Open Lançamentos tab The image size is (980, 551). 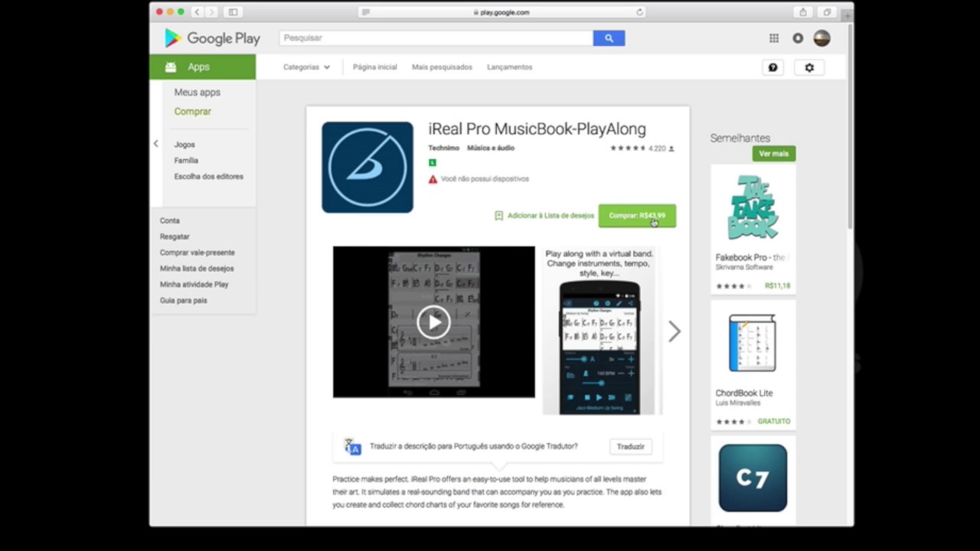[x=509, y=67]
